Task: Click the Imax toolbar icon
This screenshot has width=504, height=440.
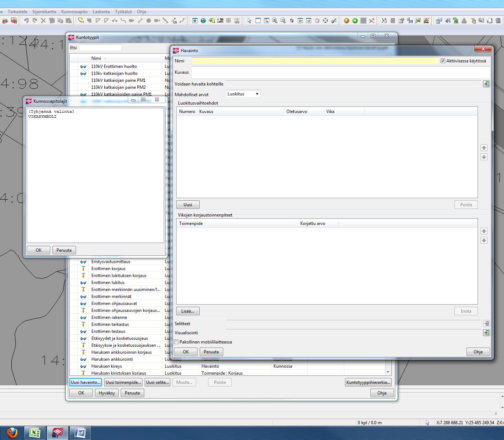Action: [x=426, y=21]
